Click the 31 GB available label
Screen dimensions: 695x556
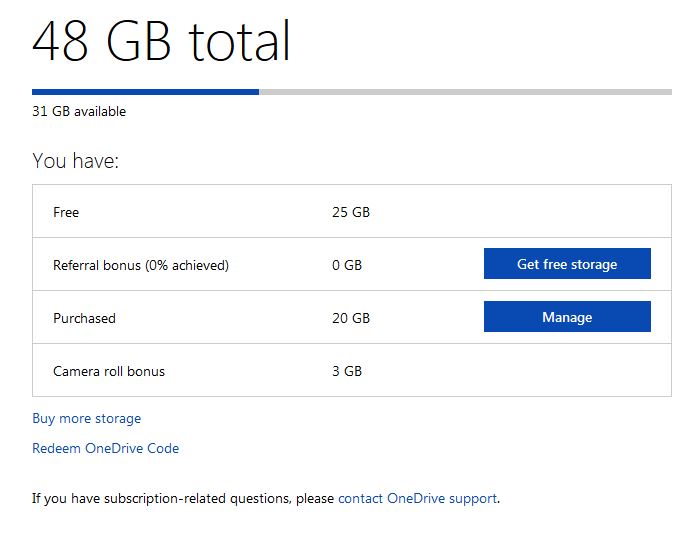coord(79,111)
